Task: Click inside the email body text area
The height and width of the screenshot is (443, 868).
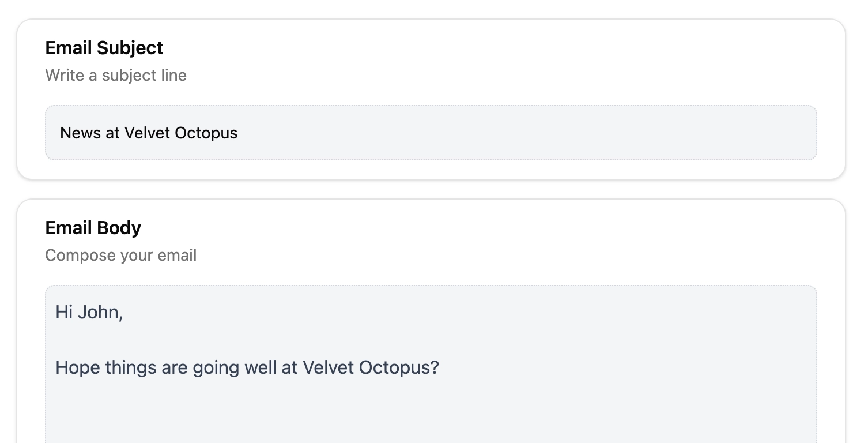Action: point(431,365)
